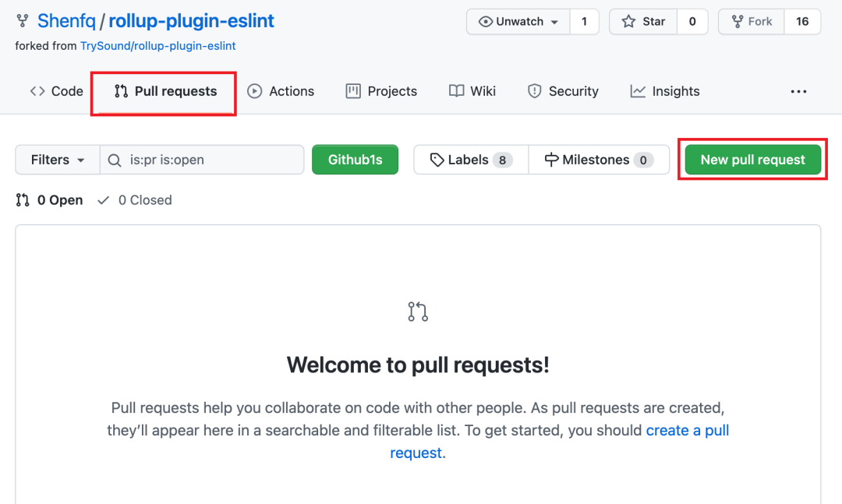View the stargazers count of 0

692,22
